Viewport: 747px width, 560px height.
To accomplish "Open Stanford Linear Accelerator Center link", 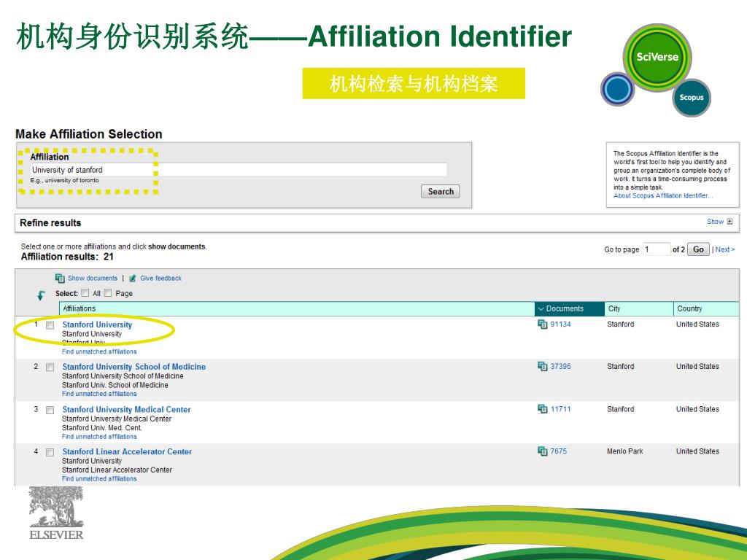I will [x=127, y=451].
